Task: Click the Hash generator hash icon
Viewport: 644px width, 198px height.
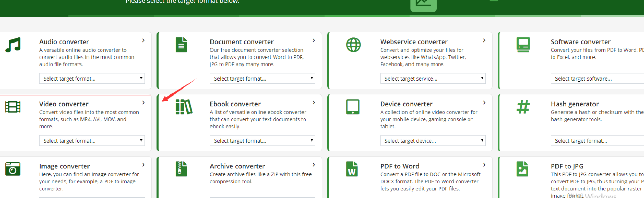Action: (523, 107)
